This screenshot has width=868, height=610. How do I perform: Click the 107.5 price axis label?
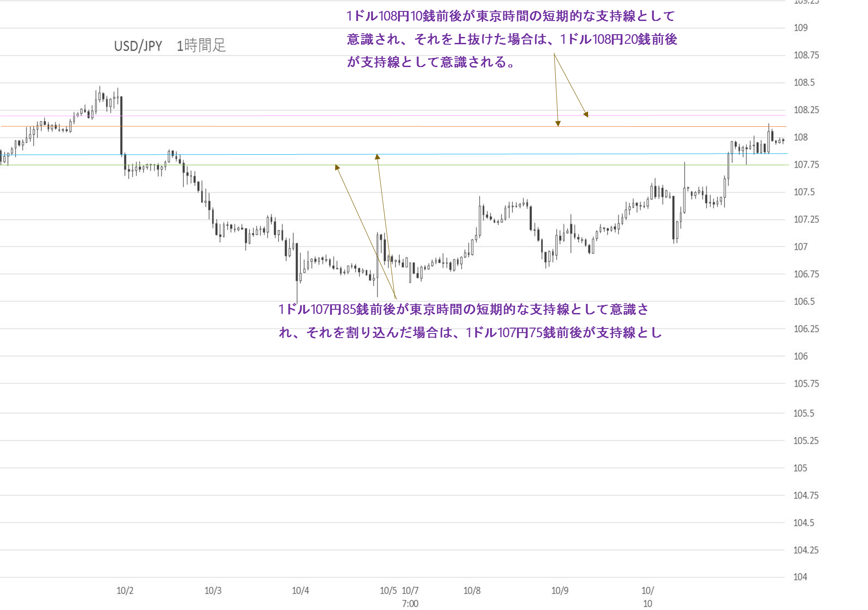(804, 192)
